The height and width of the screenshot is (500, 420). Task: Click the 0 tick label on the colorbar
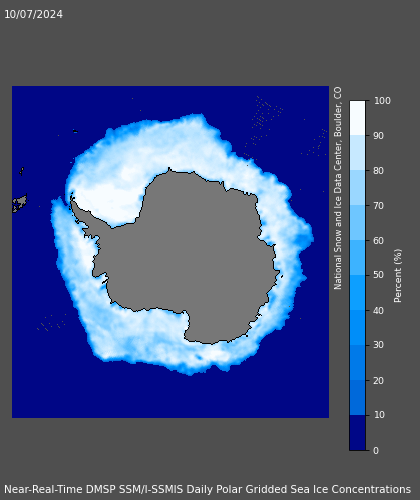click(376, 450)
